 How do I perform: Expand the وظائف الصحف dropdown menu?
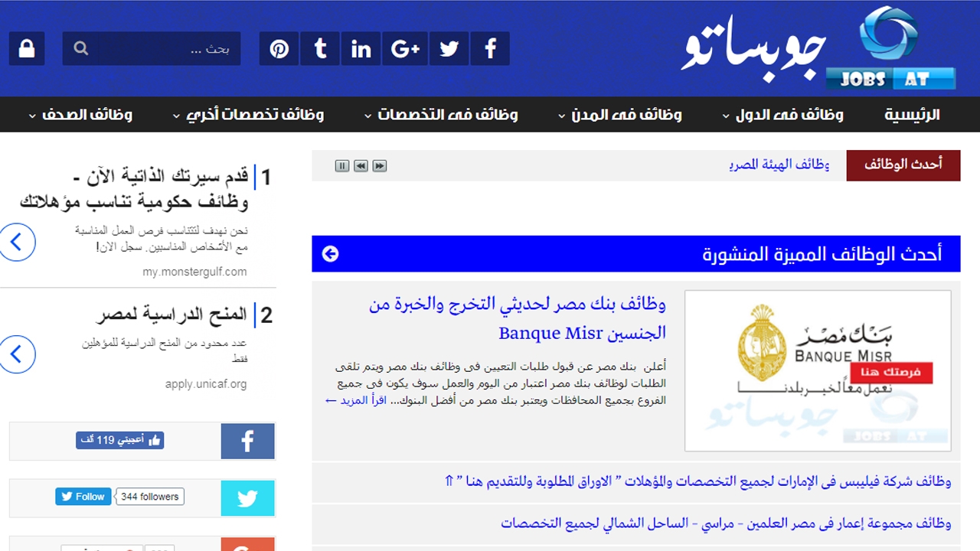80,115
